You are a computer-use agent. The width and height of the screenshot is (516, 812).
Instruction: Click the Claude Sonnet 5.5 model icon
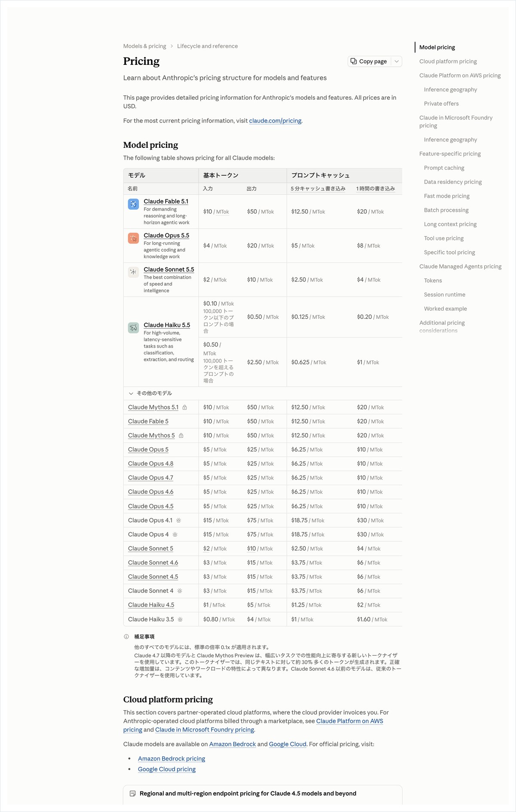pos(133,272)
